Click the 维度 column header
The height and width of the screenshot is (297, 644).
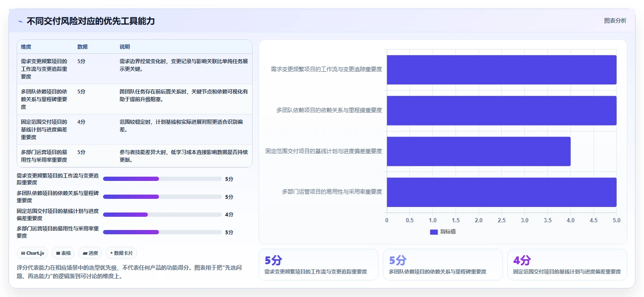(x=26, y=47)
